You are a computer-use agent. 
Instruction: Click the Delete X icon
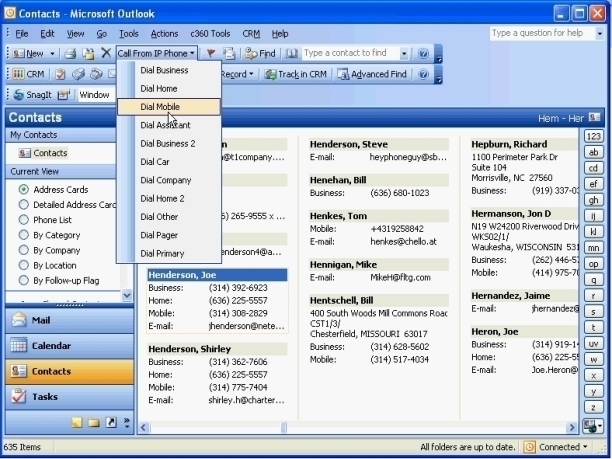pyautogui.click(x=106, y=53)
